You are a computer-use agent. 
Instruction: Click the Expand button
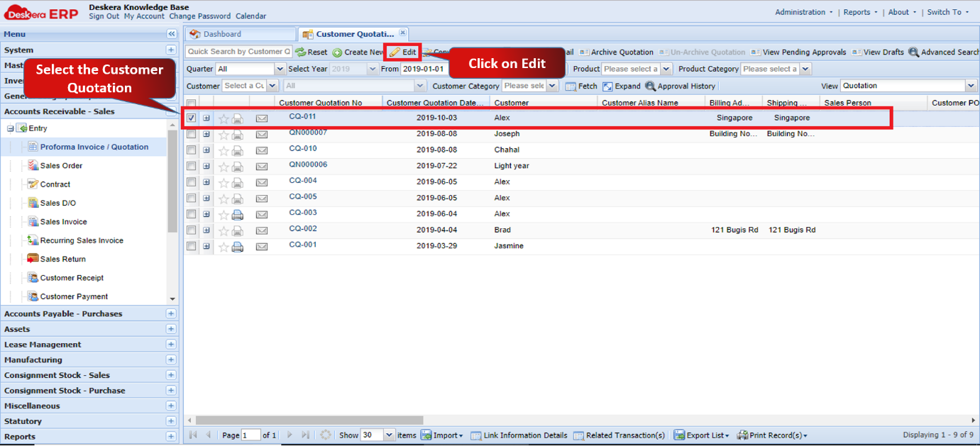[x=622, y=86]
